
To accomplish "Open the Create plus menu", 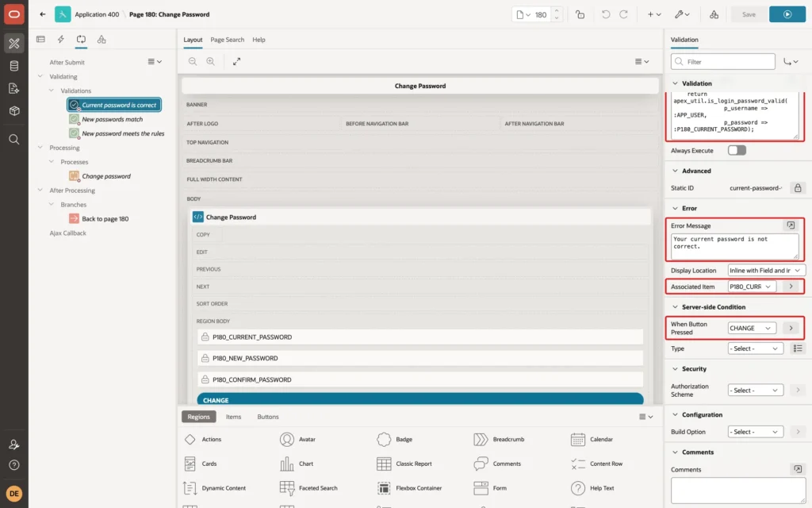I will pyautogui.click(x=653, y=14).
